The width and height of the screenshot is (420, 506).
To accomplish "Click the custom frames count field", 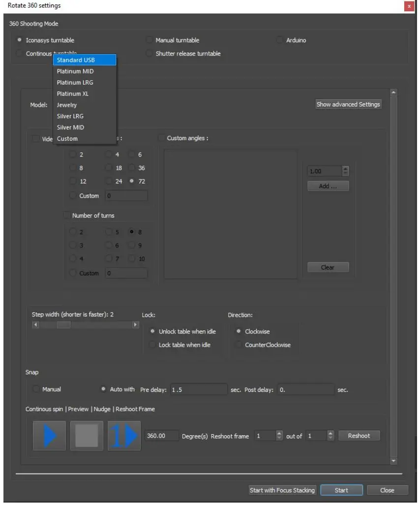I will coord(126,196).
